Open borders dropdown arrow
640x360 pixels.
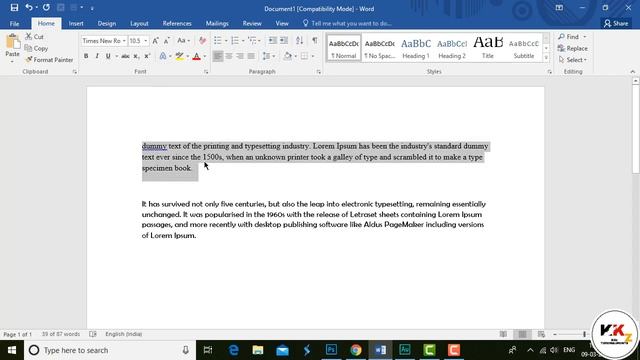coord(313,56)
